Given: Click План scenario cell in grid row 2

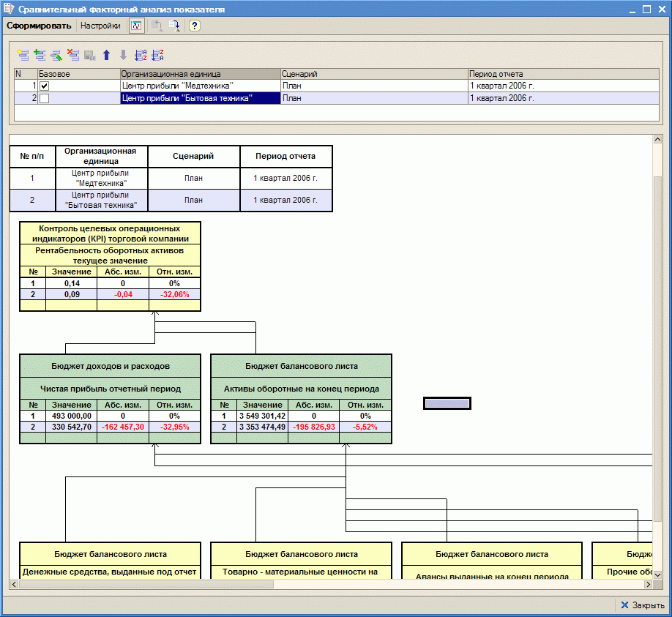Looking at the screenshot, I should 374,98.
